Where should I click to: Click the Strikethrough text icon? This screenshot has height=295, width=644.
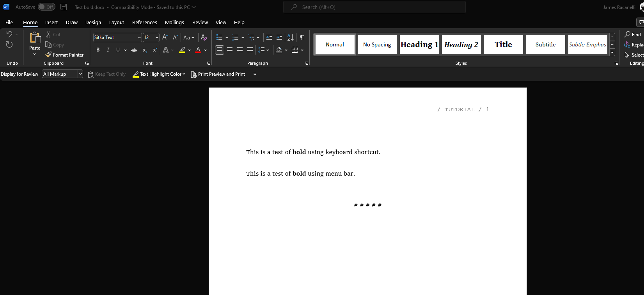tap(134, 50)
